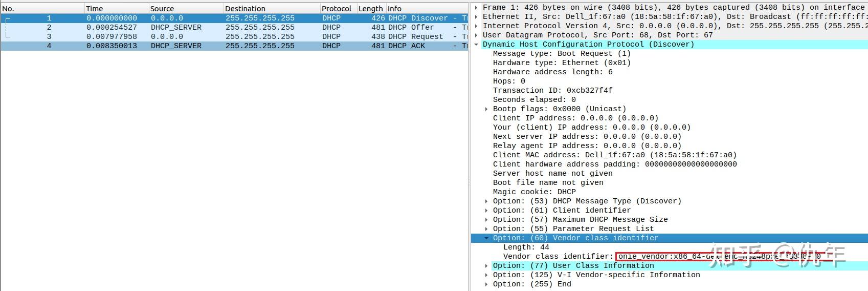Select the Client MAC address line
Image resolution: width=868 pixels, height=291 pixels.
(x=615, y=155)
